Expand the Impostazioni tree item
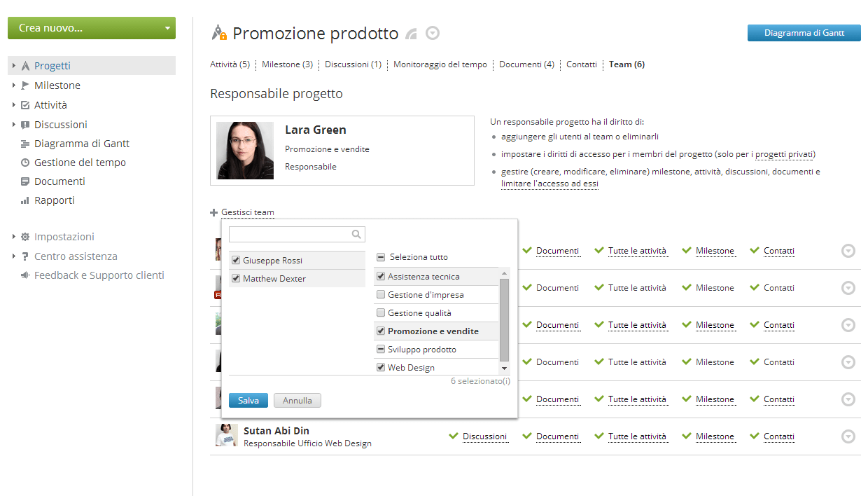 (x=13, y=237)
